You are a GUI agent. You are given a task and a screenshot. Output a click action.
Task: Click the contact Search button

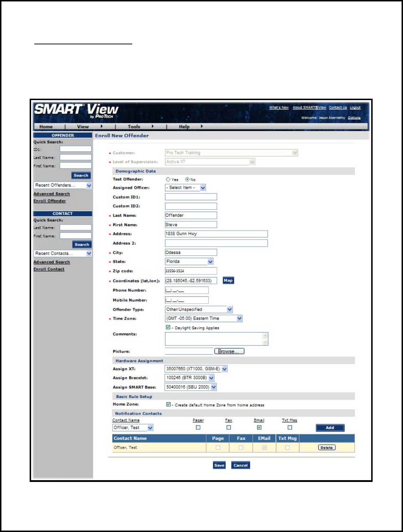(82, 245)
